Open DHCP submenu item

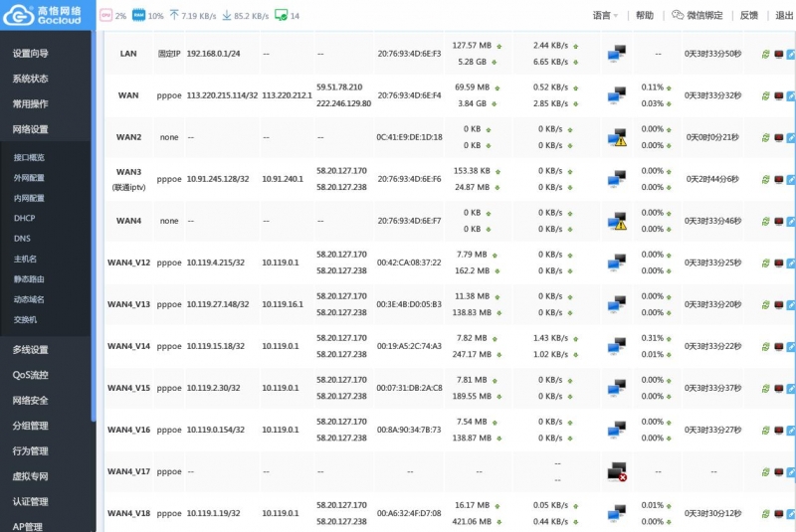click(25, 218)
